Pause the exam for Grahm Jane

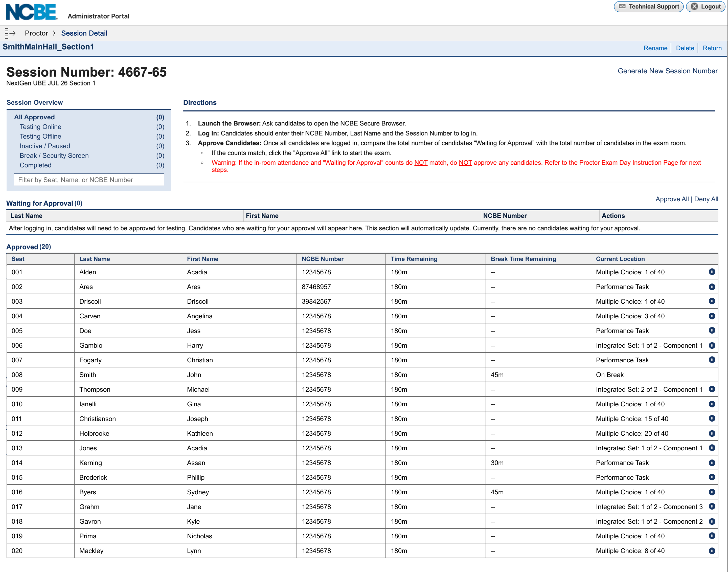(712, 506)
